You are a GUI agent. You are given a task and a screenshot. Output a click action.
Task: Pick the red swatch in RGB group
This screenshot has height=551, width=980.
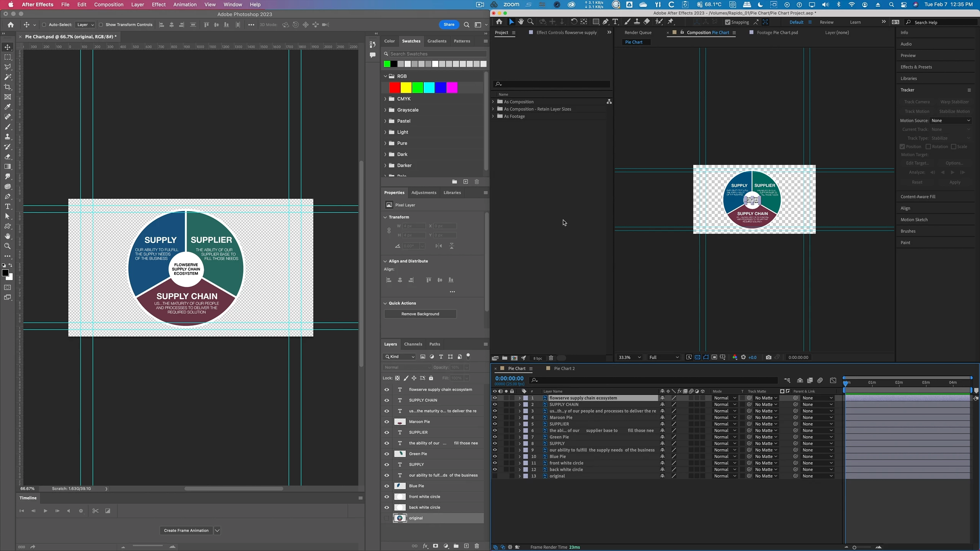tap(395, 88)
